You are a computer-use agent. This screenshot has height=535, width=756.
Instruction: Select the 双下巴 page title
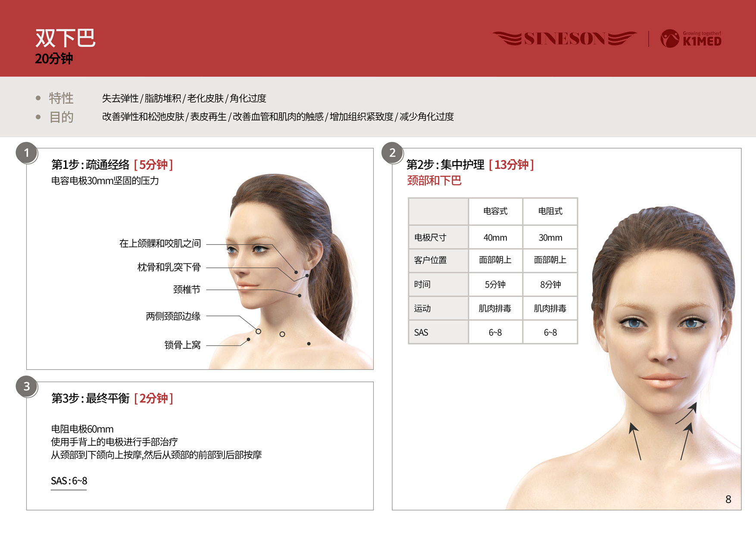coord(65,38)
